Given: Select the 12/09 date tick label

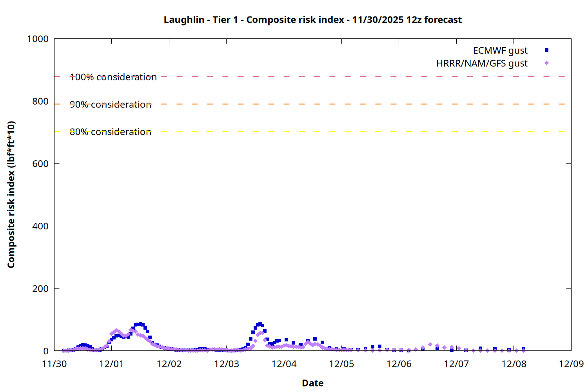Looking at the screenshot, I should 571,364.
